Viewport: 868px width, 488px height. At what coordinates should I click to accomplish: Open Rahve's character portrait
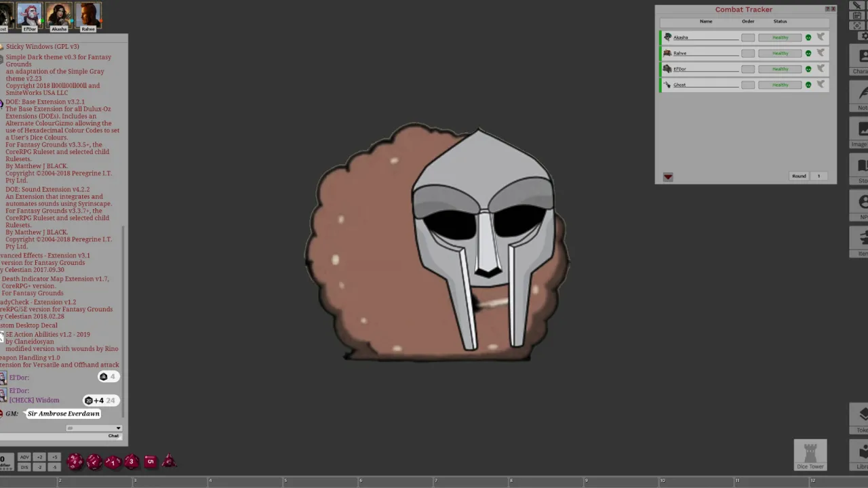[88, 15]
